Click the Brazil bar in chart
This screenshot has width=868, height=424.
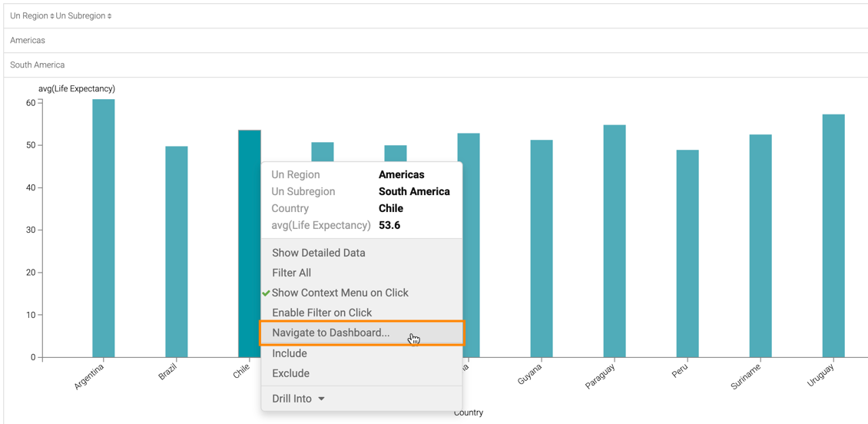tap(177, 253)
